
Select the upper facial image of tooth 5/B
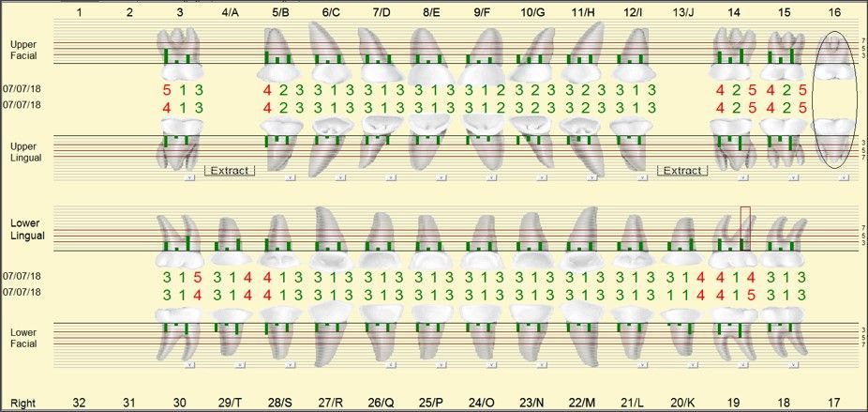[277, 54]
